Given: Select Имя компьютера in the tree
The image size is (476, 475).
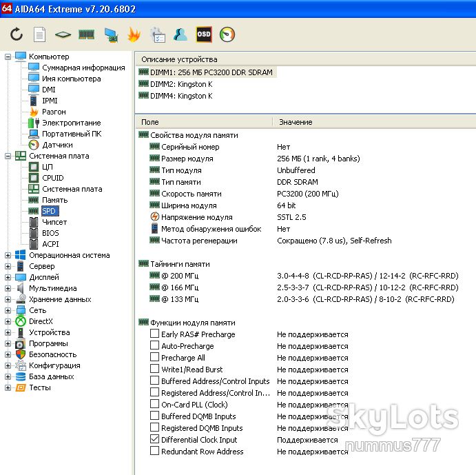Looking at the screenshot, I should 72,79.
